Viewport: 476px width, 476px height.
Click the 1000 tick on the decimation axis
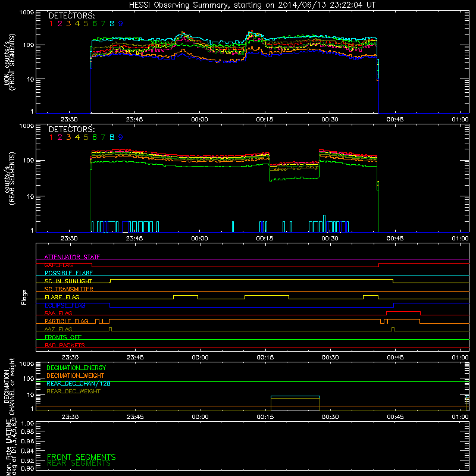click(27, 364)
